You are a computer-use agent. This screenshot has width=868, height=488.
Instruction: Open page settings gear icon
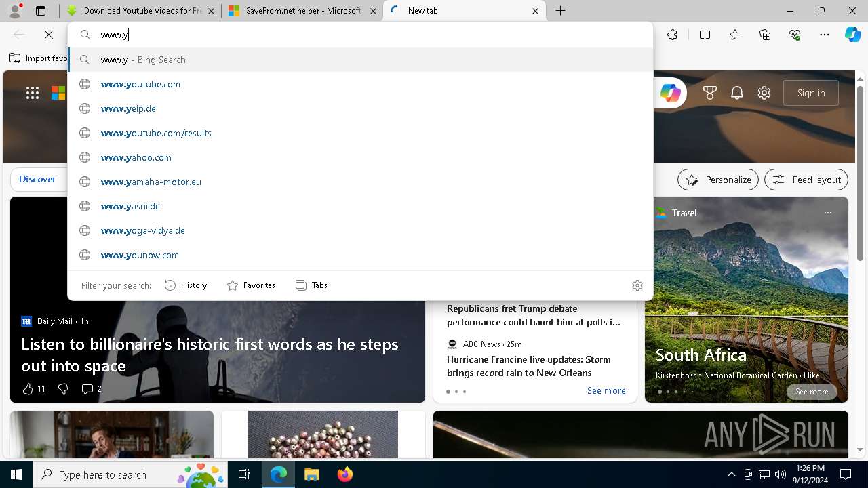(764, 93)
